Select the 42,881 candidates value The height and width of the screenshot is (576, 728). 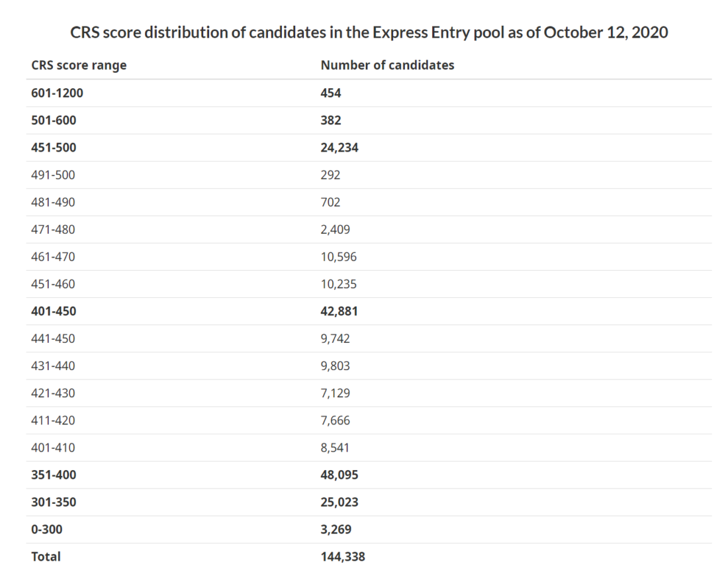(x=340, y=311)
